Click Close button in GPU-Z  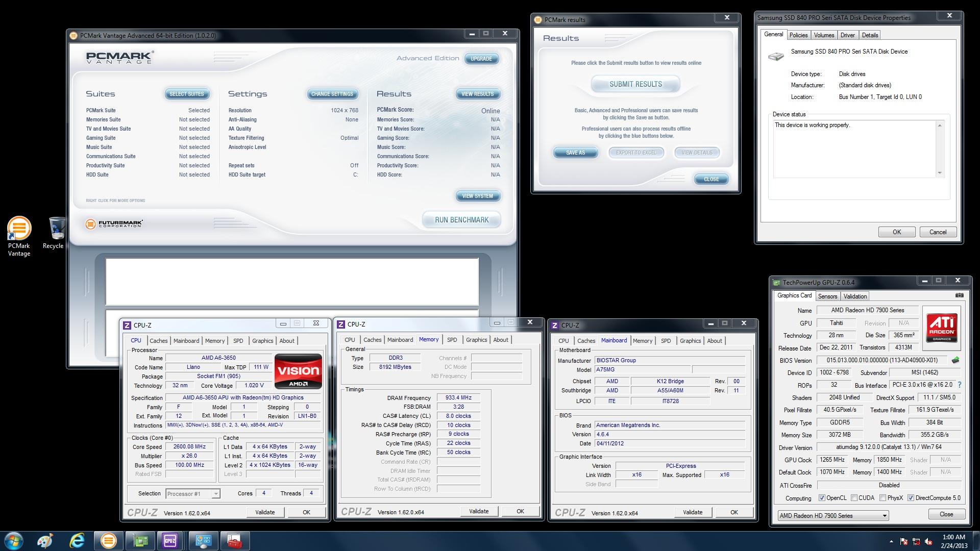click(x=946, y=514)
